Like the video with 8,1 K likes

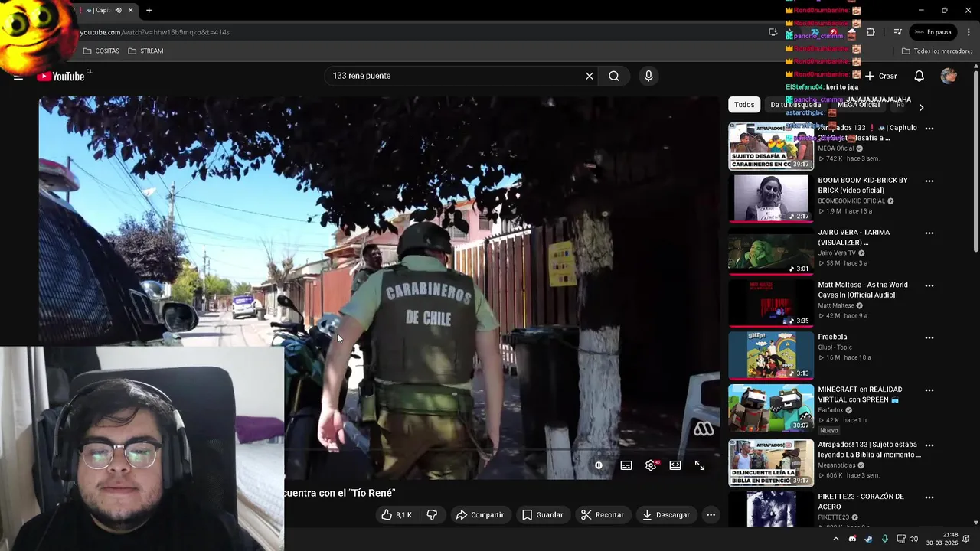pos(397,515)
